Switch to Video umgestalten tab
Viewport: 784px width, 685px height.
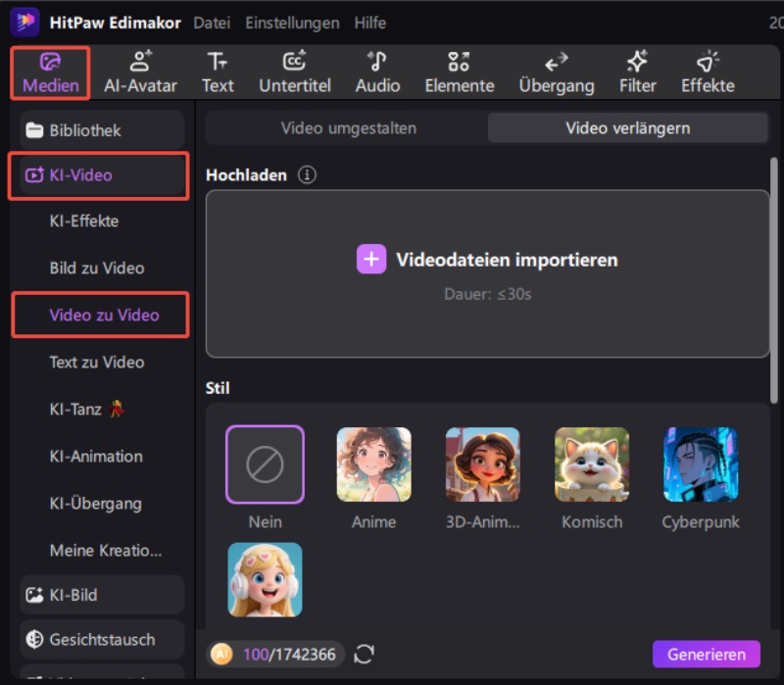click(x=348, y=128)
